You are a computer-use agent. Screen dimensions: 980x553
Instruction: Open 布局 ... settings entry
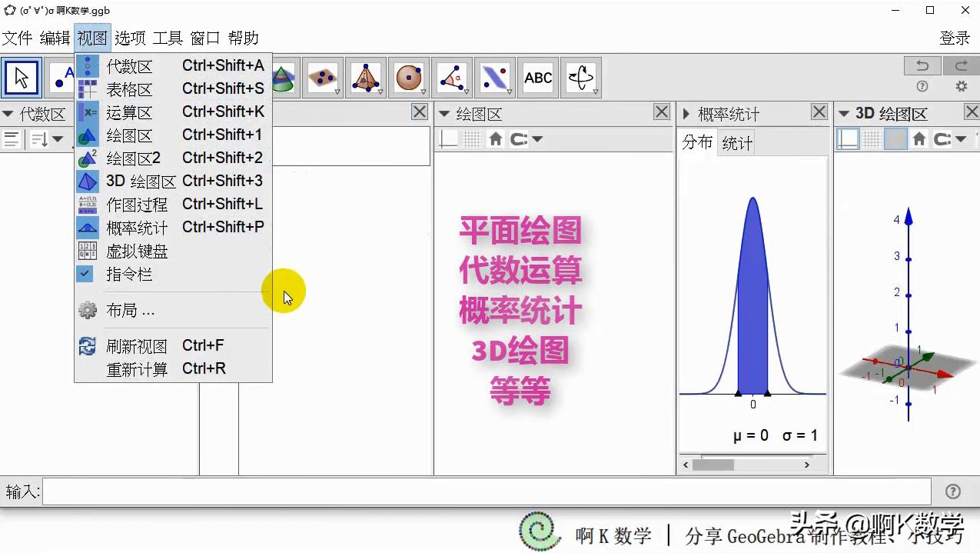[x=173, y=310]
